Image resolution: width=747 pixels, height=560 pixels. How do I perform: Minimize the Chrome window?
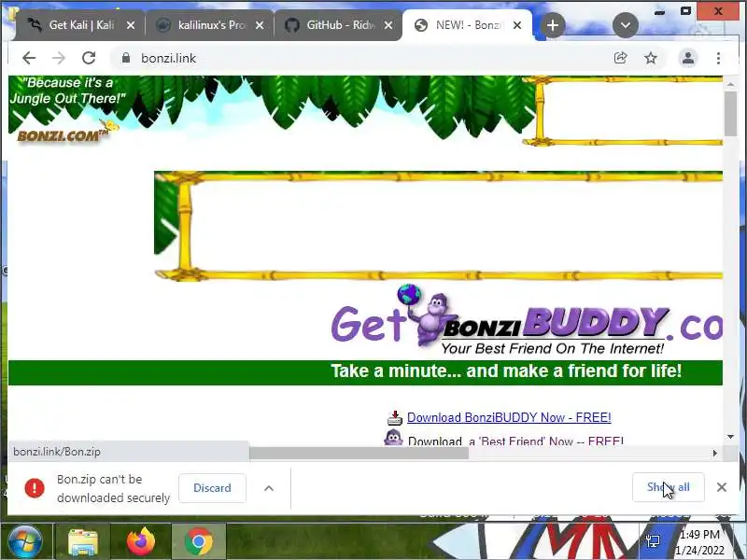point(659,11)
